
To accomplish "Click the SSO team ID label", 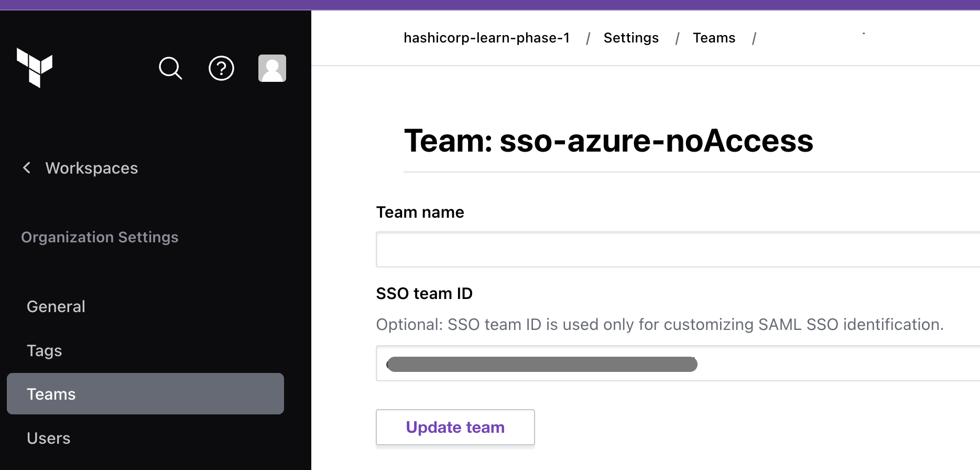I will point(424,294).
